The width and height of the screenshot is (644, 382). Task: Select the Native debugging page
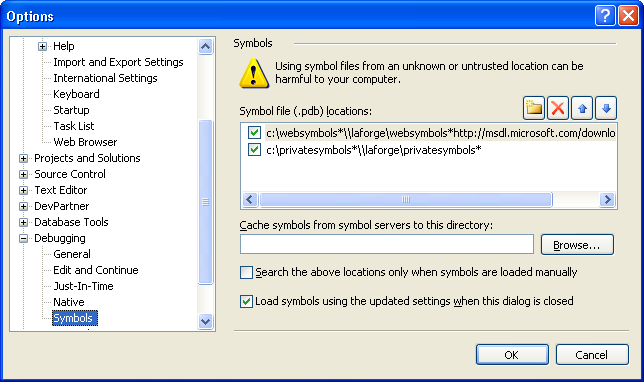pos(69,302)
